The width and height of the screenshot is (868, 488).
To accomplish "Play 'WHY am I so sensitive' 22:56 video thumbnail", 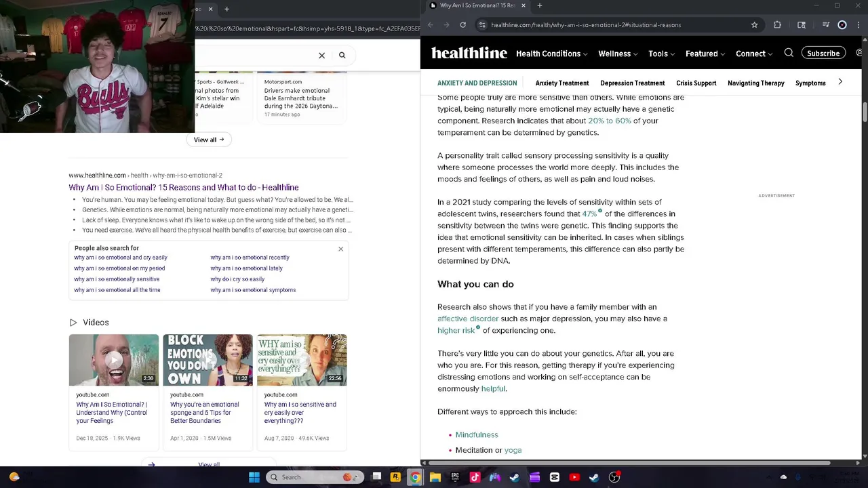I will [302, 360].
